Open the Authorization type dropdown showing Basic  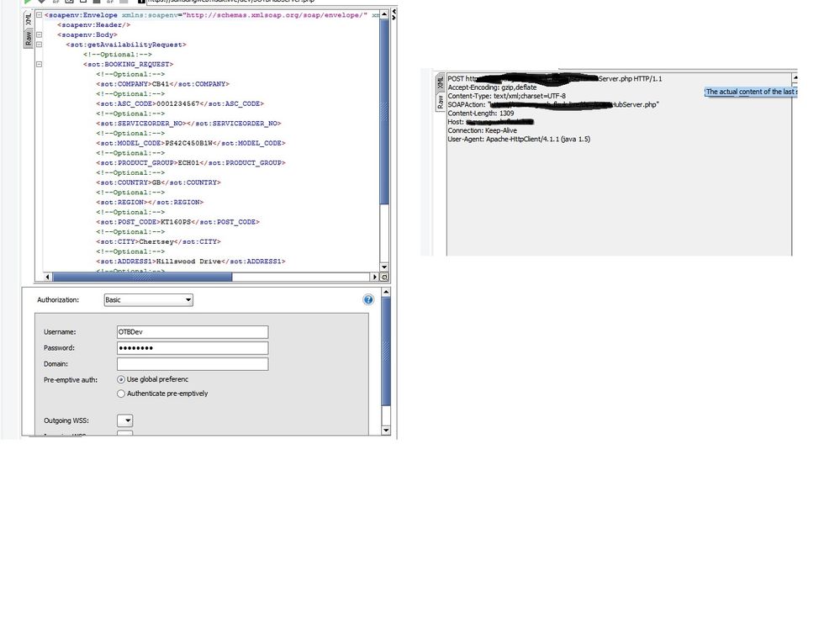pos(148,300)
